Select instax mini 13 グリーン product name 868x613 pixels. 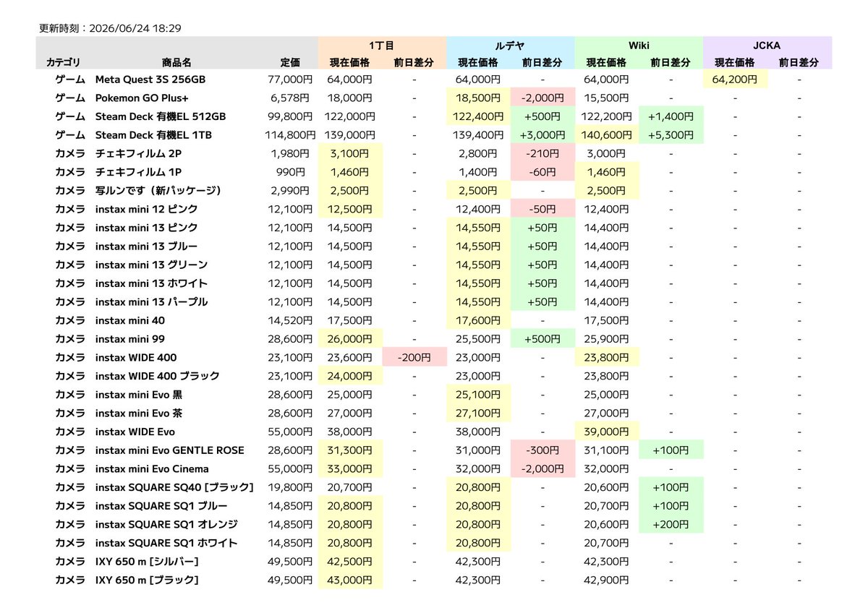coord(151,265)
